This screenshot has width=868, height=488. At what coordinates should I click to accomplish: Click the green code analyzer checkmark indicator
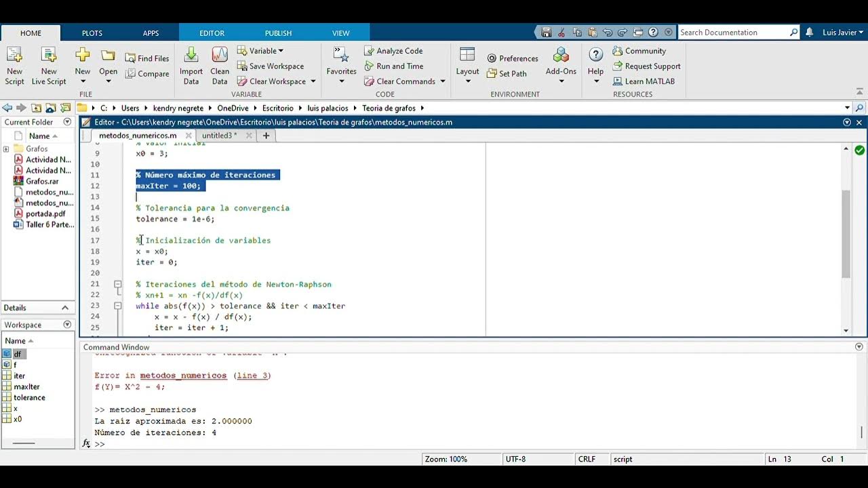(x=859, y=150)
